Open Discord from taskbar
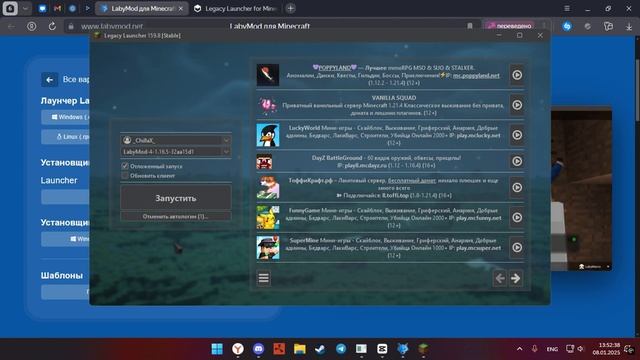This screenshot has width=640, height=360. [258, 349]
